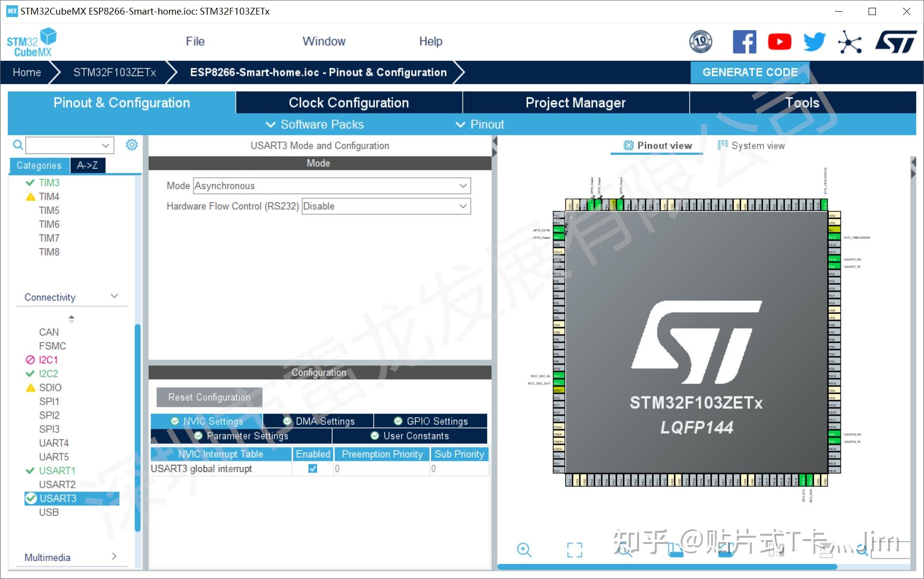The height and width of the screenshot is (579, 924).
Task: Click the categories list vertical scrollbar
Action: pyautogui.click(x=138, y=427)
